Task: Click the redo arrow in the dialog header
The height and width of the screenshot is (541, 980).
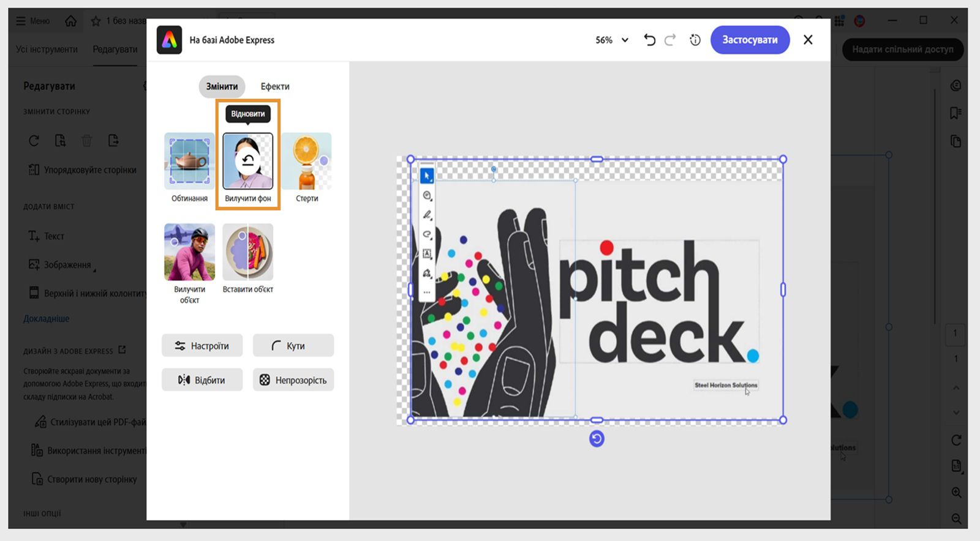Action: point(670,40)
